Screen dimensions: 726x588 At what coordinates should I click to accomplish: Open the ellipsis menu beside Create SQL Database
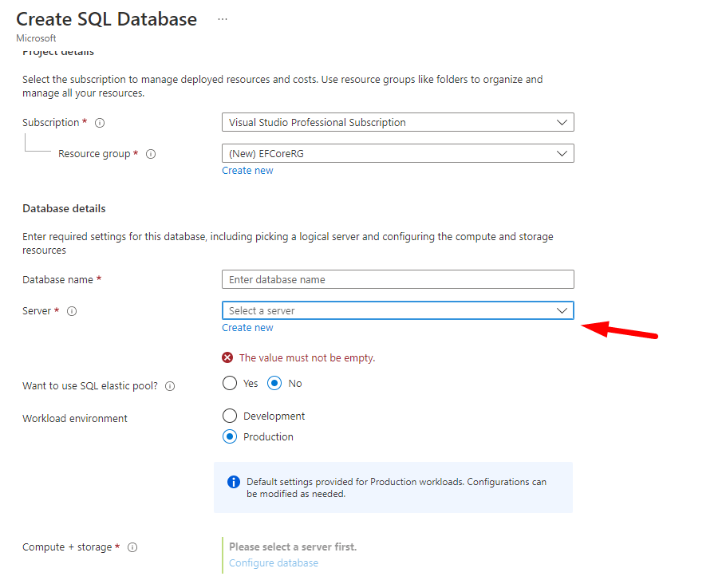[x=223, y=19]
